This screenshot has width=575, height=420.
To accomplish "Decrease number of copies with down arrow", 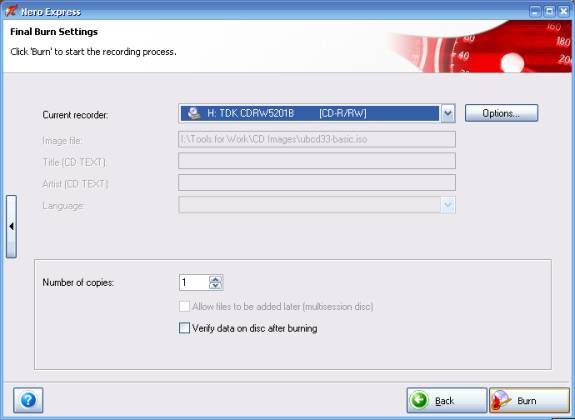I will tap(216, 286).
